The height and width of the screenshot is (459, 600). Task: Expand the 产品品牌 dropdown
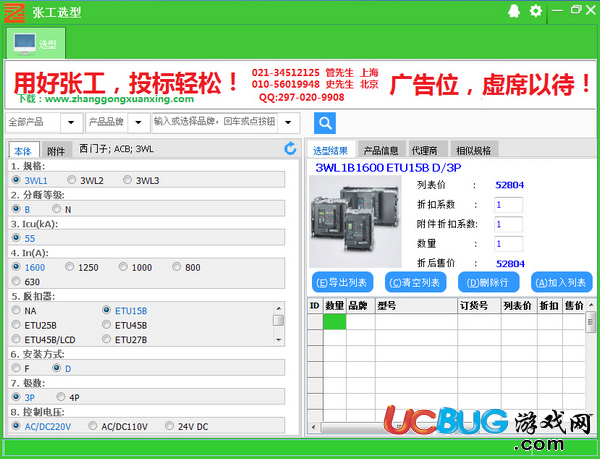pyautogui.click(x=138, y=123)
